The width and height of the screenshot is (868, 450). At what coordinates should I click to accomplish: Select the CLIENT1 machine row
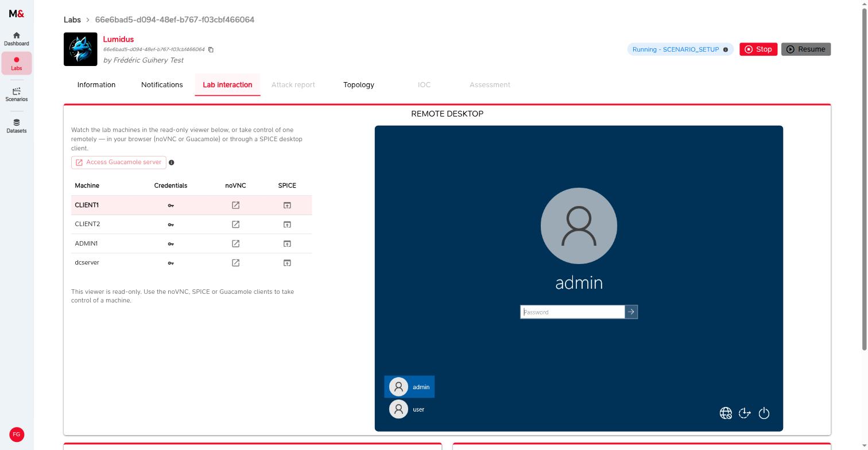point(192,205)
